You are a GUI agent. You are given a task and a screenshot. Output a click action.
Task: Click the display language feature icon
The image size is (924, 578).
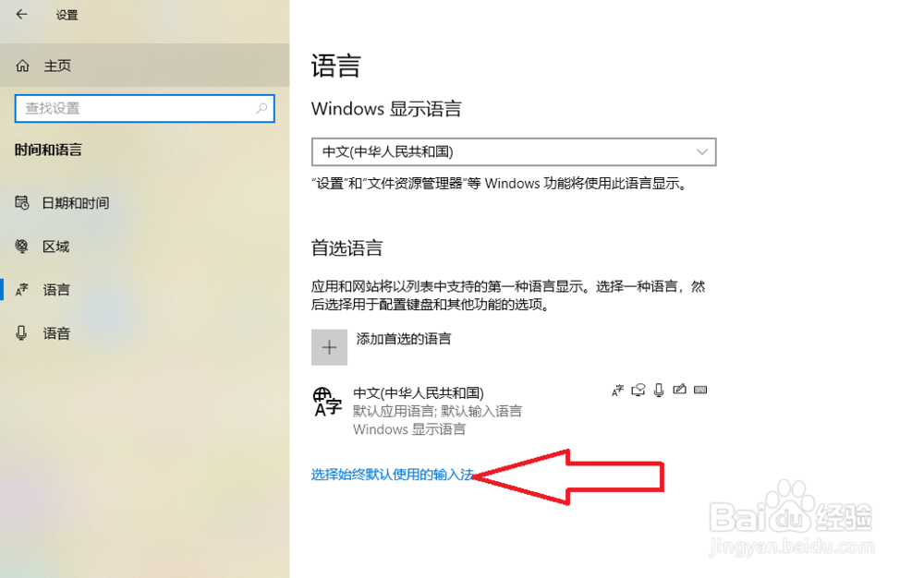[617, 391]
